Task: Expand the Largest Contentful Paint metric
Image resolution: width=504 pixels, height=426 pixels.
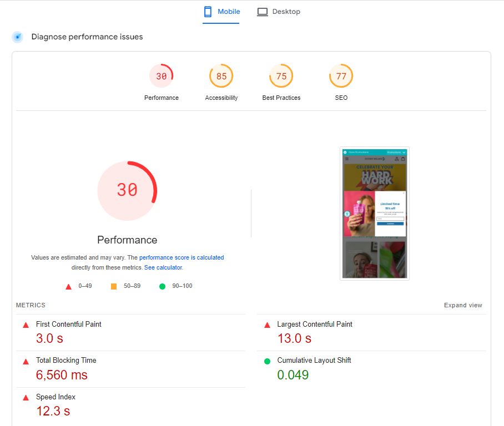Action: (x=315, y=324)
